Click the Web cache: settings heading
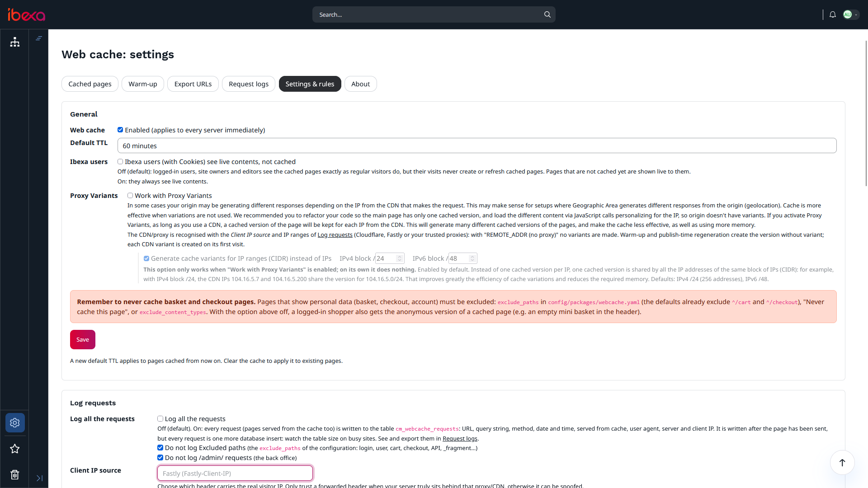Screen dimensions: 868x488 coord(118,54)
